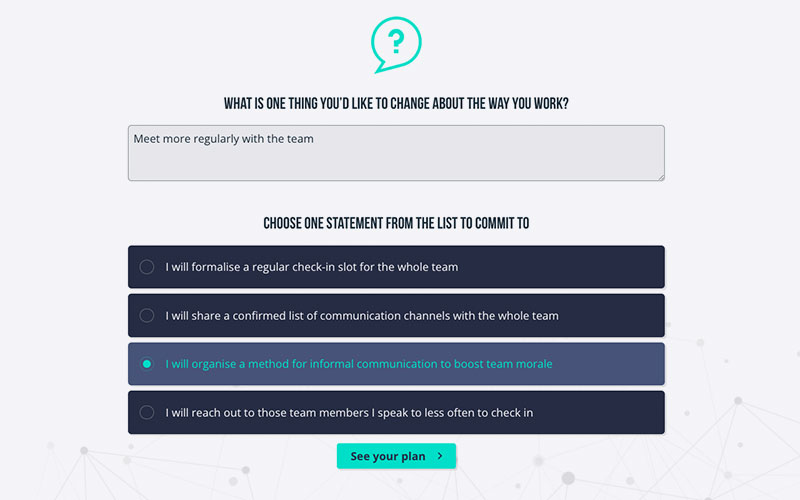800x500 pixels.
Task: Click the highlighted 'boost team morale' statement row
Action: [x=396, y=364]
